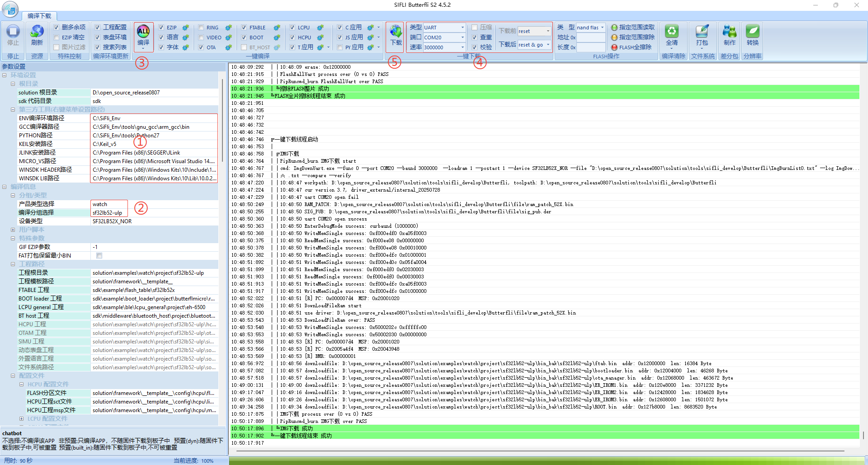This screenshot has width=868, height=465.
Task: Click the gear icon next to JS 应用
Action: click(370, 38)
